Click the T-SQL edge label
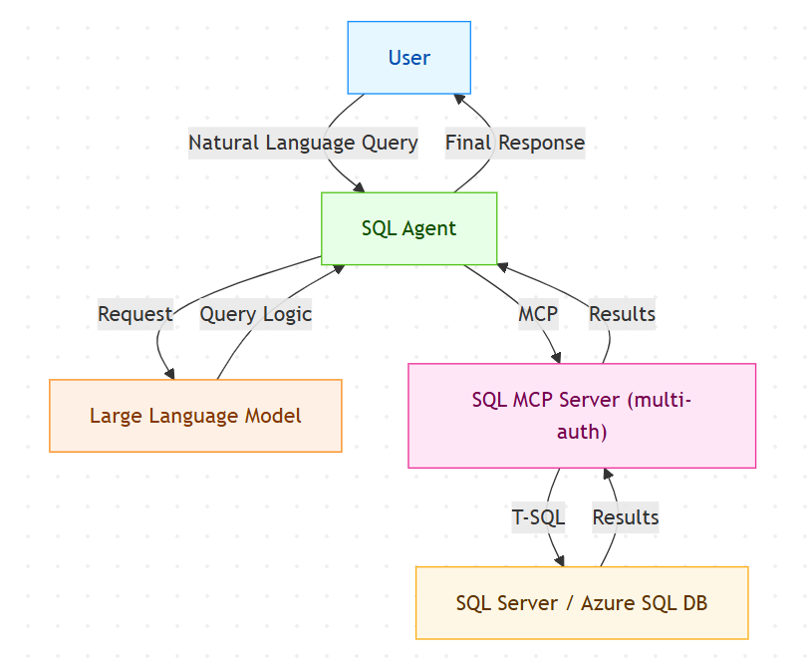This screenshot has width=812, height=664. point(538,517)
